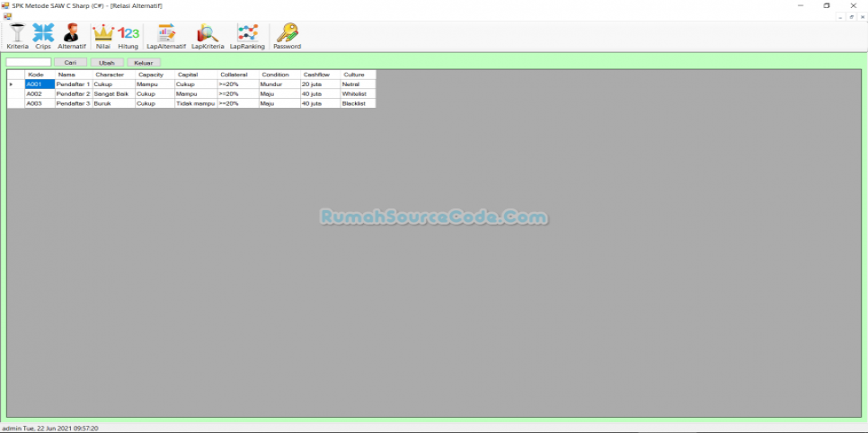Open the Crips toolbar icon

(43, 35)
